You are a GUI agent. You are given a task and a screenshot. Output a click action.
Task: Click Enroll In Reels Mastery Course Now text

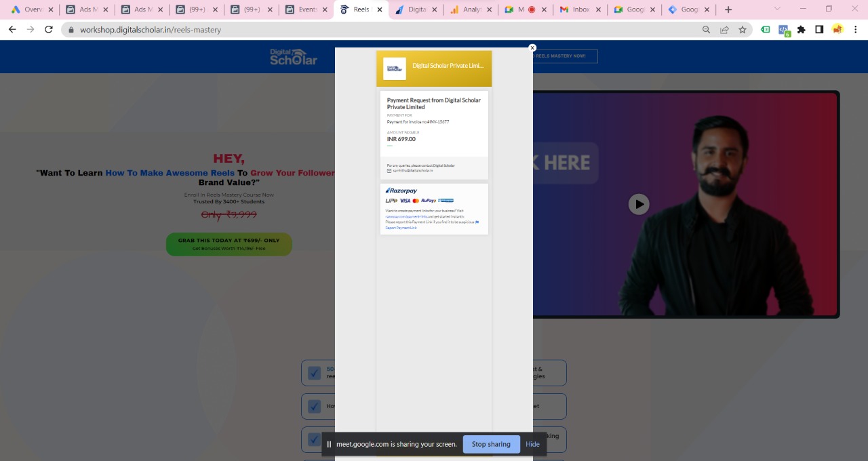tap(229, 195)
